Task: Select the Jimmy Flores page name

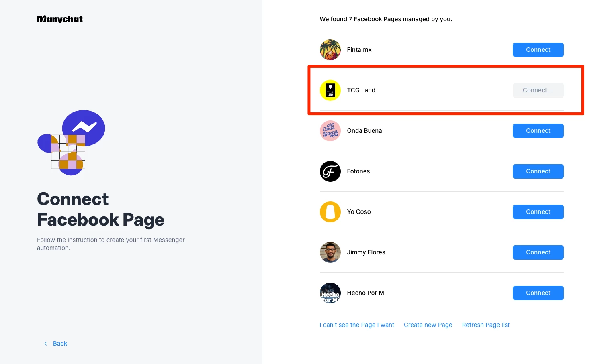Action: tap(366, 252)
